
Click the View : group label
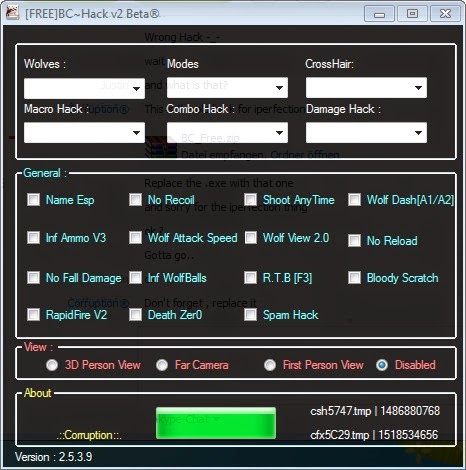[x=38, y=347]
